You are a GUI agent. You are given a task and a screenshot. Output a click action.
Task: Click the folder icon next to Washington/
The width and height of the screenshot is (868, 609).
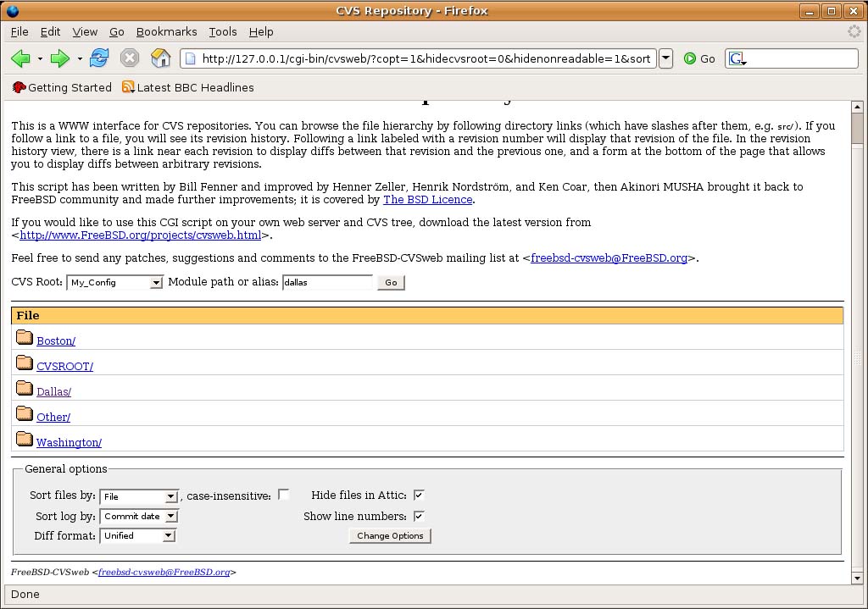pos(25,439)
